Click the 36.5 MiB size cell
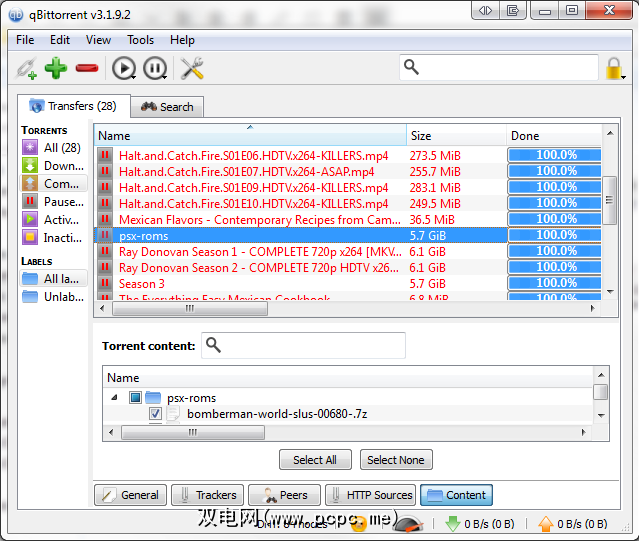 [432, 219]
